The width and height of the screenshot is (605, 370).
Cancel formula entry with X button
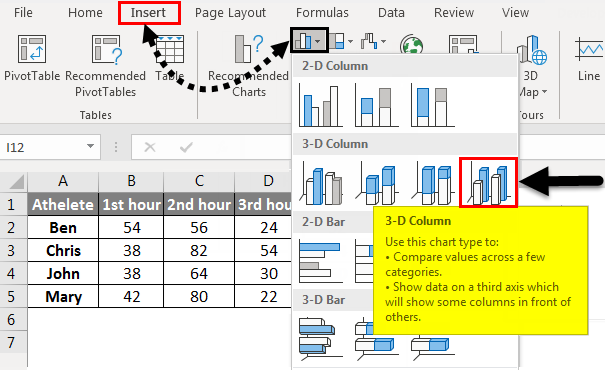coord(150,147)
